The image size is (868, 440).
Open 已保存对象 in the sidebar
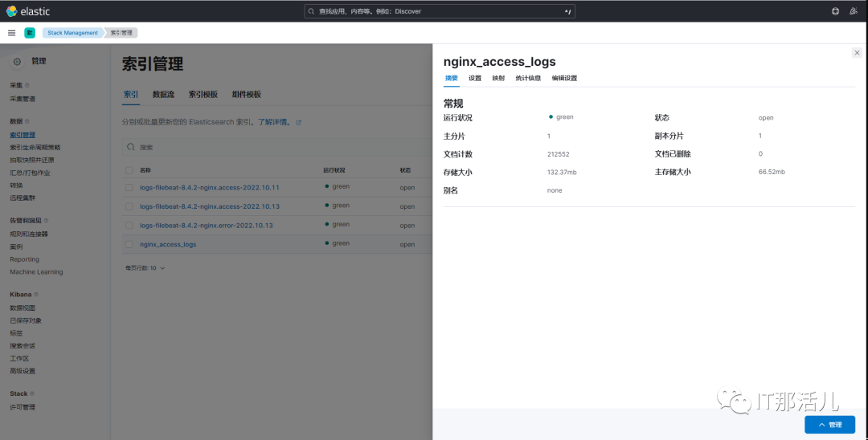click(x=26, y=320)
